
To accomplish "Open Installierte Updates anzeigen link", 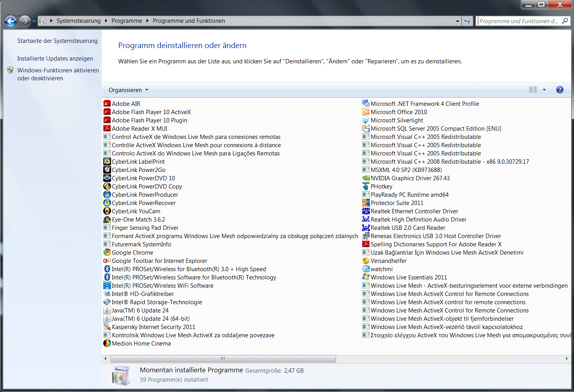I will pos(55,58).
